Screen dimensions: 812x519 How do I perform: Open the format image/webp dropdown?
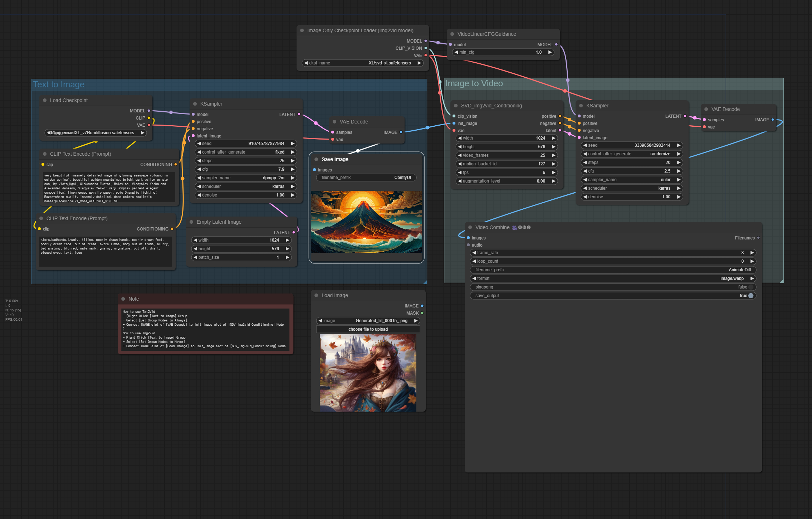[x=612, y=278]
